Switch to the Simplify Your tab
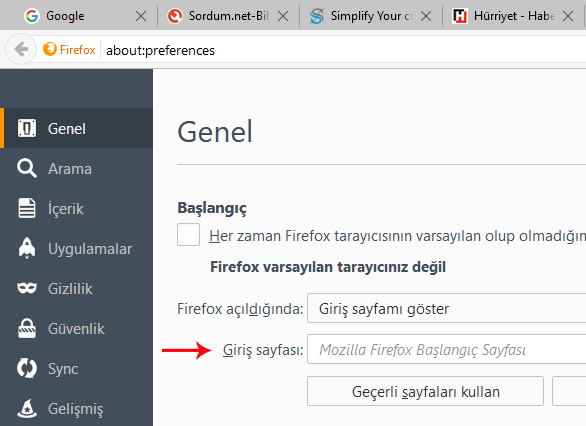Image resolution: width=586 pixels, height=426 pixels. (x=371, y=16)
